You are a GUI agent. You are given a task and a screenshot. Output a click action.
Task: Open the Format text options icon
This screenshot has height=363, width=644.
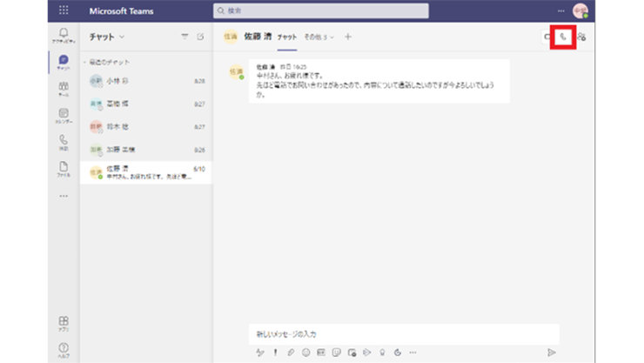pyautogui.click(x=260, y=353)
